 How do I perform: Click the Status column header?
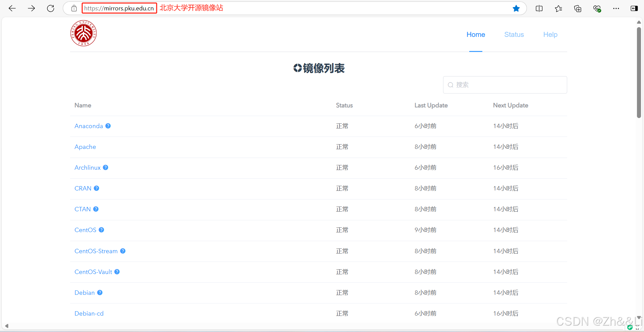click(344, 105)
